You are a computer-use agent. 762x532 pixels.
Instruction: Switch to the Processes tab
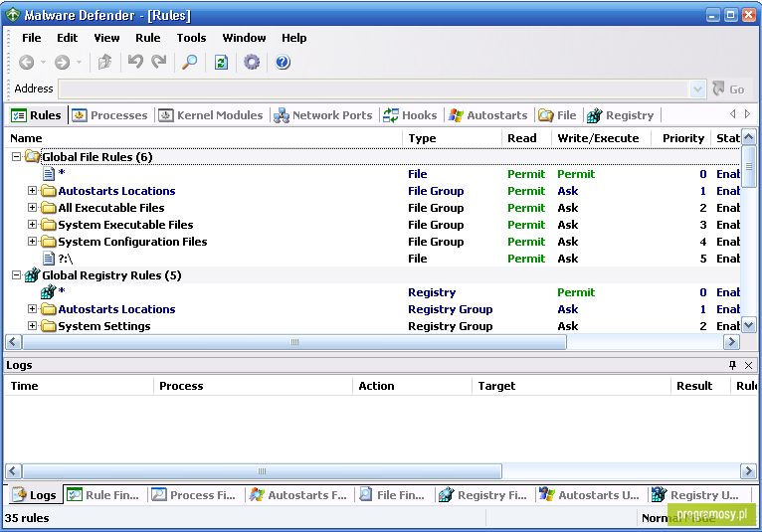pyautogui.click(x=109, y=115)
